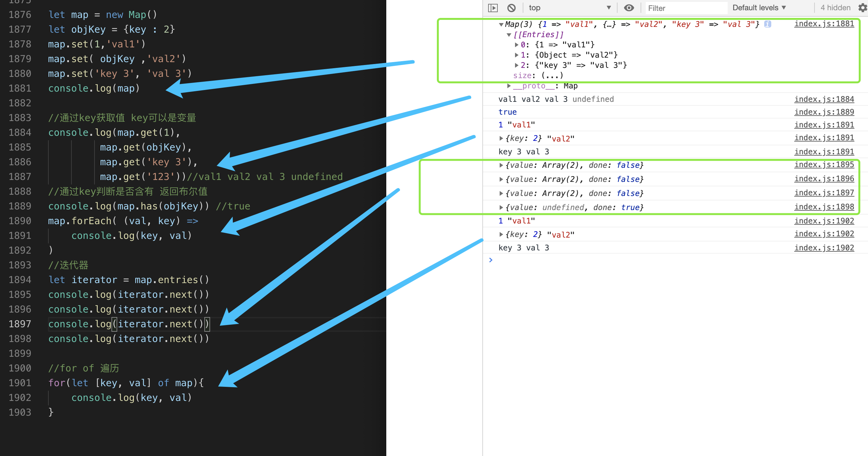868x456 pixels.
Task: Expand the __proto__: Map node
Action: point(509,86)
